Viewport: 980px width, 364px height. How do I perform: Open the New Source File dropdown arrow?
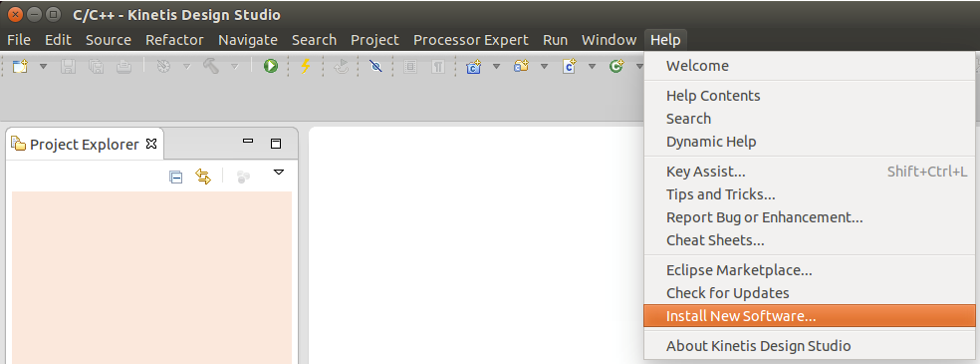coord(592,66)
